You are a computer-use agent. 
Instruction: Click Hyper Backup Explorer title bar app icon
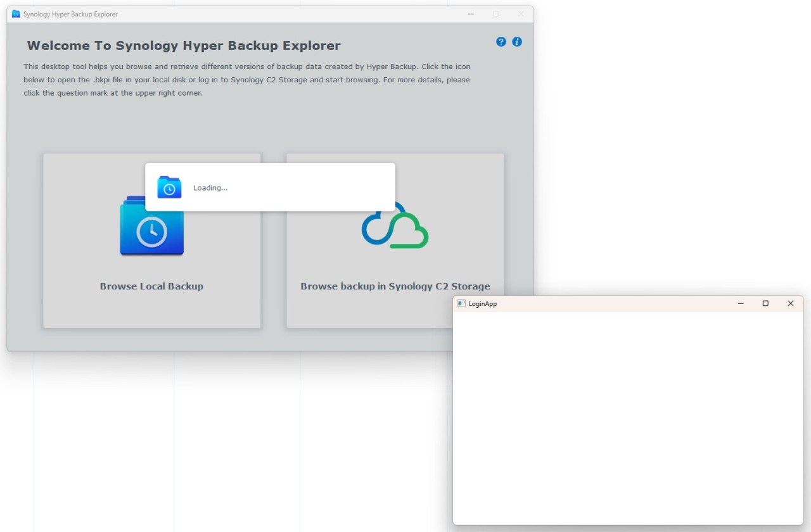(16, 14)
